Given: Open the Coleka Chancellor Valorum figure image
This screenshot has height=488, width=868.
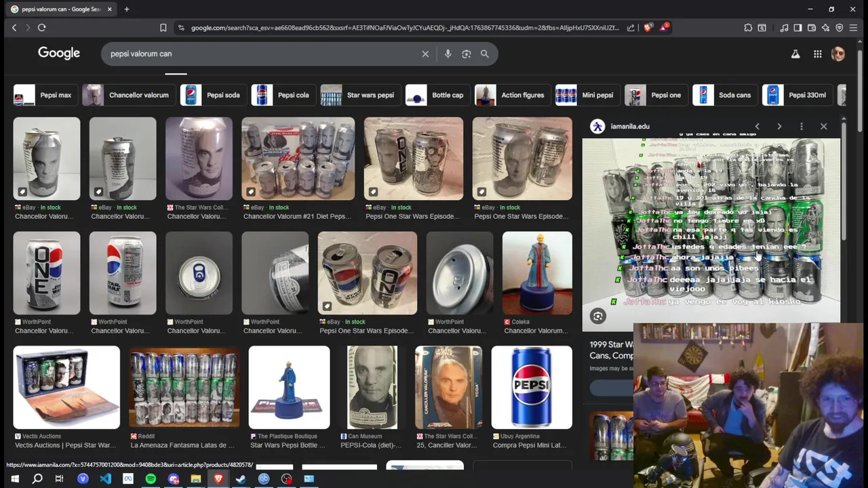Looking at the screenshot, I should 537,273.
